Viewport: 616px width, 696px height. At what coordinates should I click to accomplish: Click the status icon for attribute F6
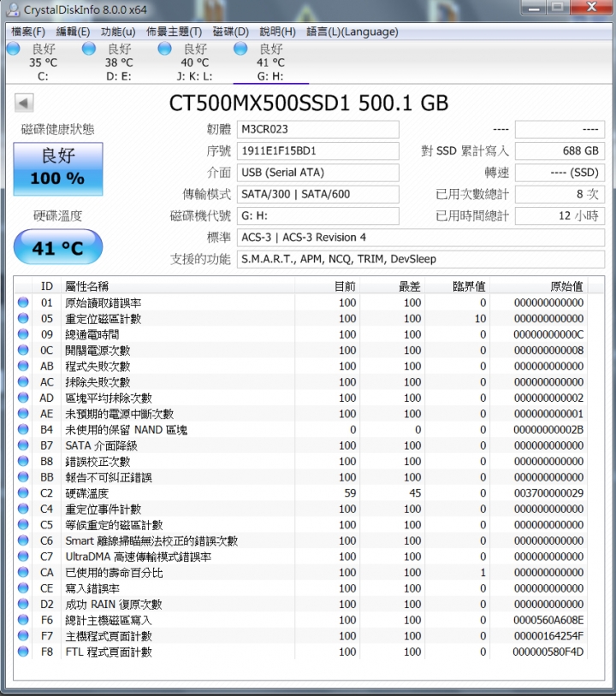(23, 620)
